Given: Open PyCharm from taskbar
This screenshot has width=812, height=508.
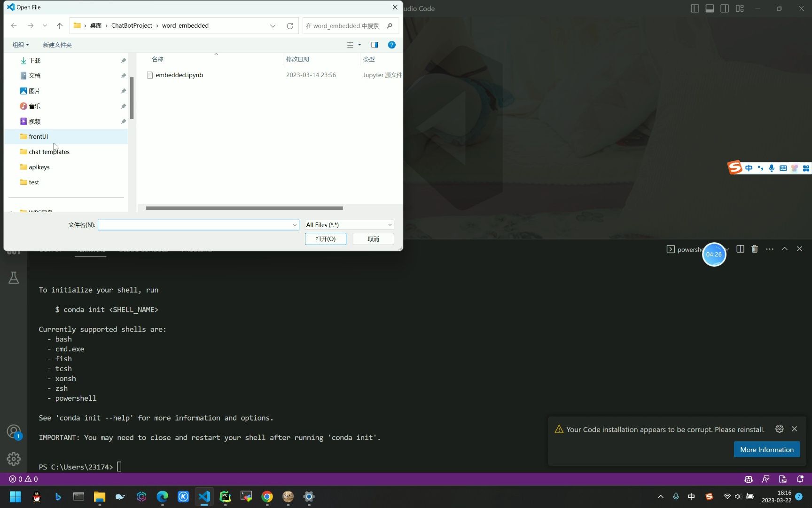Looking at the screenshot, I should pyautogui.click(x=225, y=497).
